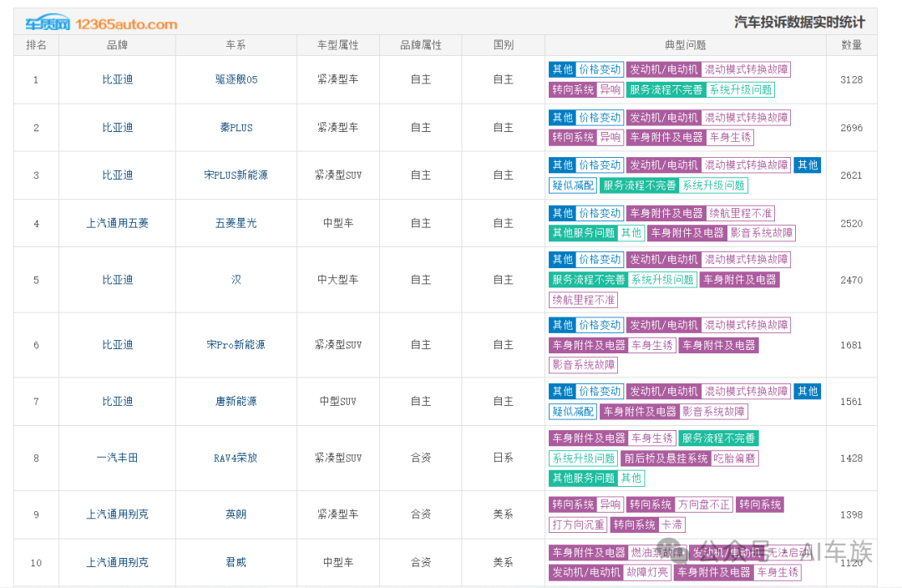Click the count 2520
The width and height of the screenshot is (902, 588).
click(x=851, y=223)
